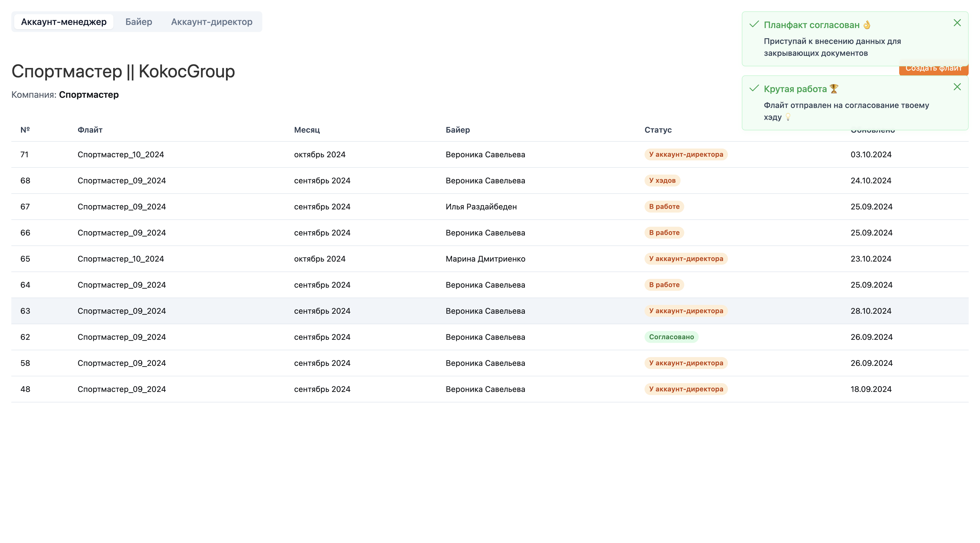
Task: Click Вероника Савельева in row 71
Action: [485, 154]
